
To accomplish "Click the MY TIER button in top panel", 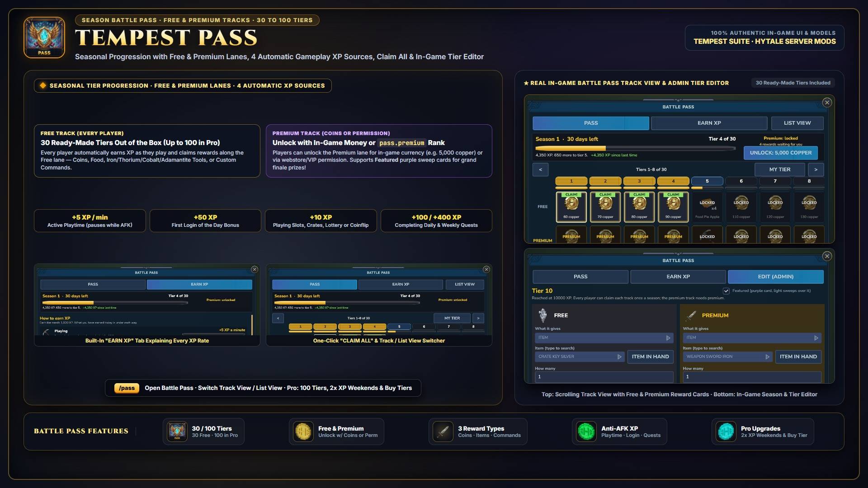I will point(779,169).
